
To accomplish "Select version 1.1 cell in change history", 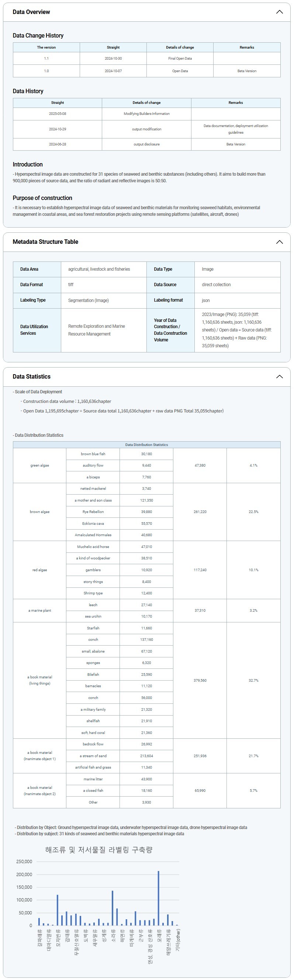I will pos(46,59).
